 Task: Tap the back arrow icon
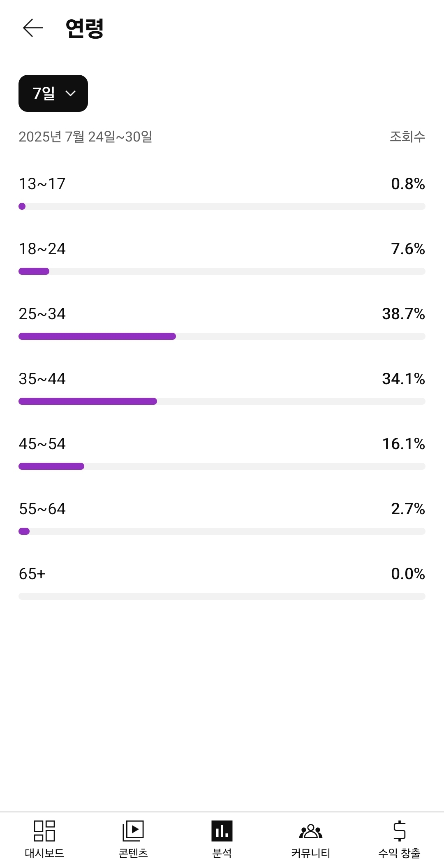[x=33, y=28]
